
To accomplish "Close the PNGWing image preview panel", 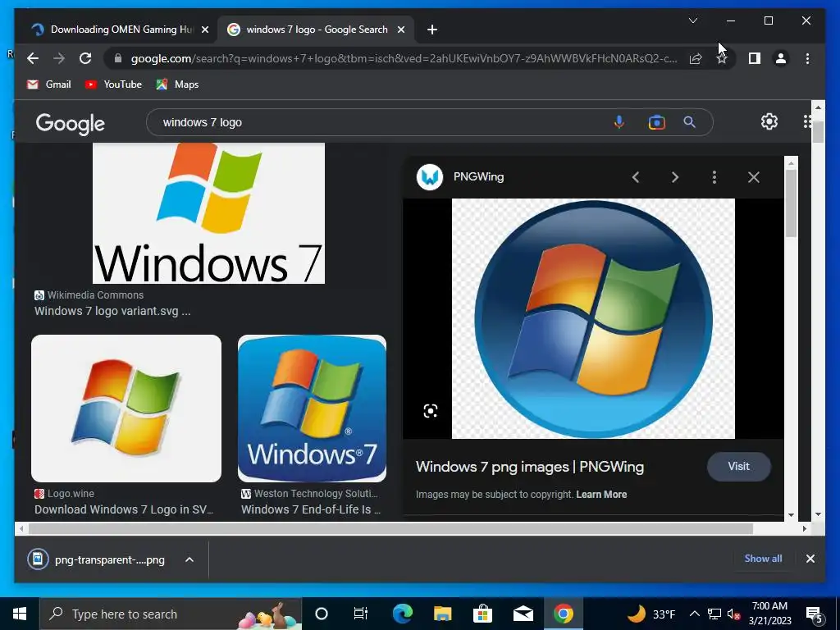I will pyautogui.click(x=754, y=177).
